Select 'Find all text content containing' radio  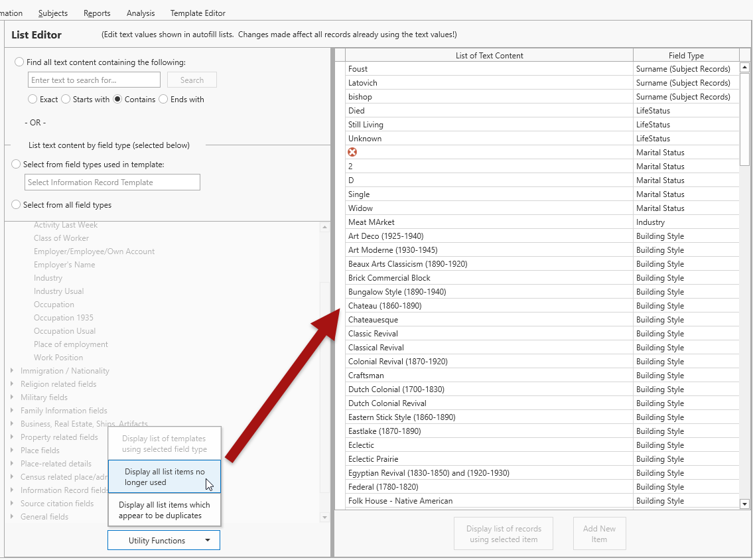click(19, 62)
